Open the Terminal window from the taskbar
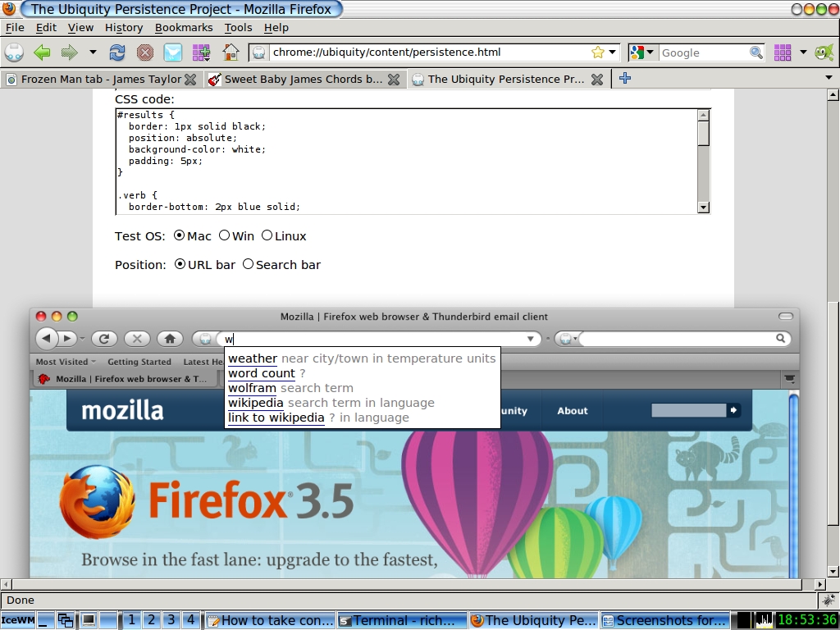The width and height of the screenshot is (840, 630). [x=402, y=620]
